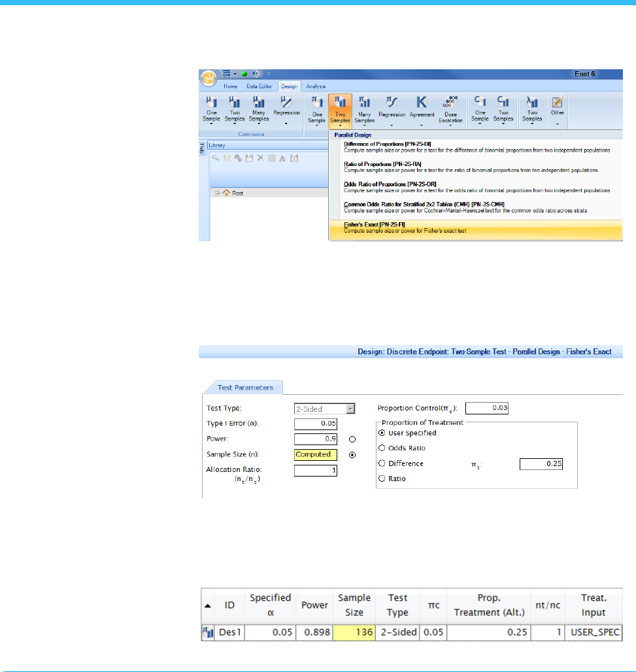This screenshot has height=672, width=636.
Task: Click the X delete icon in Library toolbar
Action: pyautogui.click(x=261, y=158)
